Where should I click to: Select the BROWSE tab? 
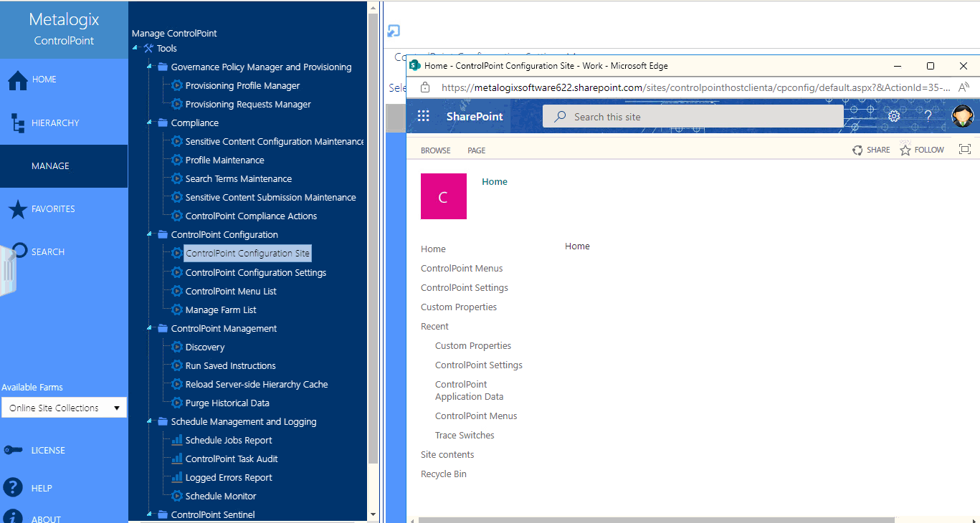[435, 150]
